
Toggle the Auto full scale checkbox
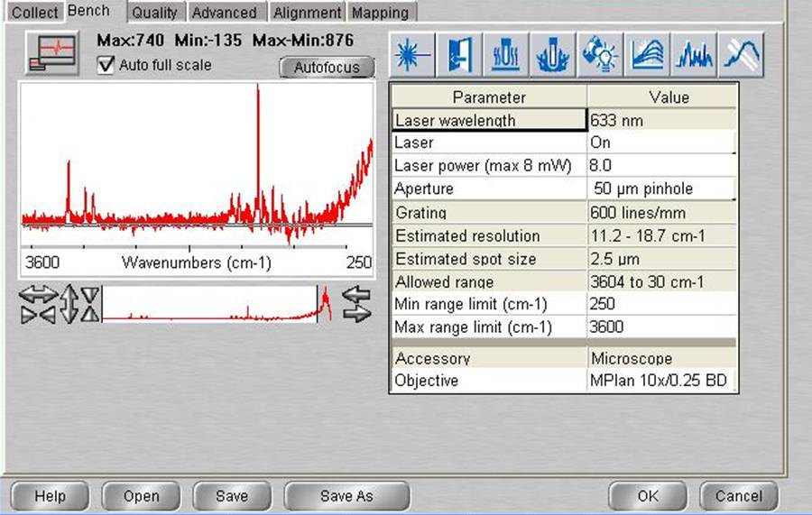tap(106, 65)
